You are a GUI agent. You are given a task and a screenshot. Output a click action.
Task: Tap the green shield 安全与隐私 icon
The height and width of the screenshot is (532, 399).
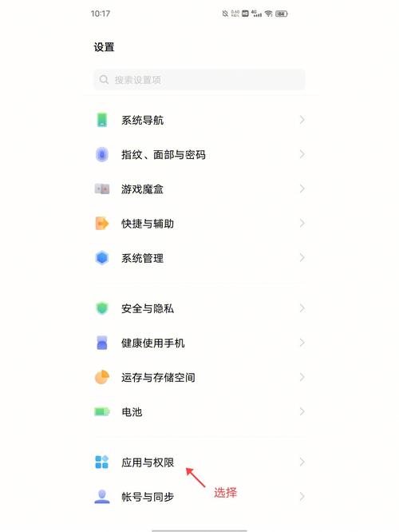click(102, 308)
